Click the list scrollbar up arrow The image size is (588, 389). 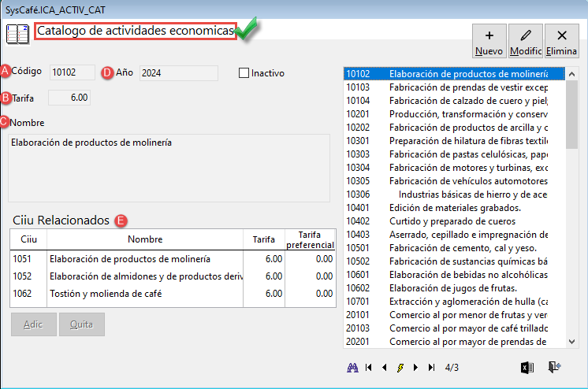point(571,74)
